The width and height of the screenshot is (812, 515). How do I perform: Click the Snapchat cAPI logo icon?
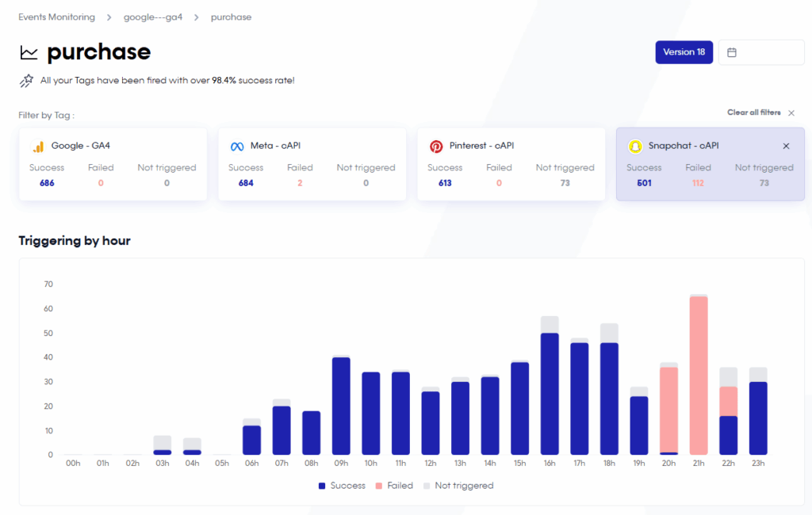635,147
